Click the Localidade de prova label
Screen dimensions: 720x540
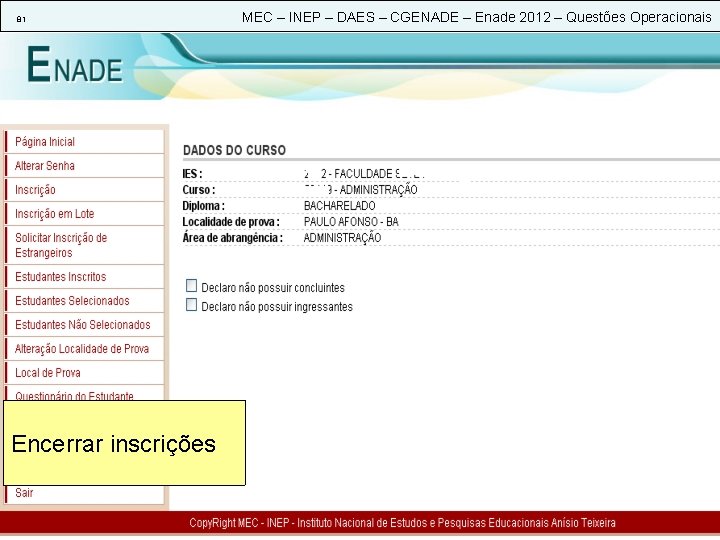pyautogui.click(x=231, y=222)
